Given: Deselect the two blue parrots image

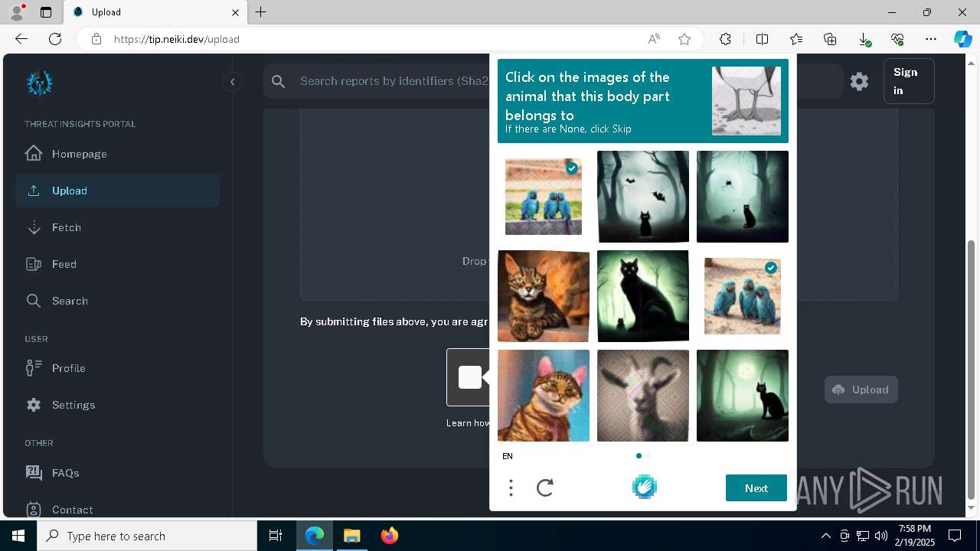Looking at the screenshot, I should coord(544,197).
